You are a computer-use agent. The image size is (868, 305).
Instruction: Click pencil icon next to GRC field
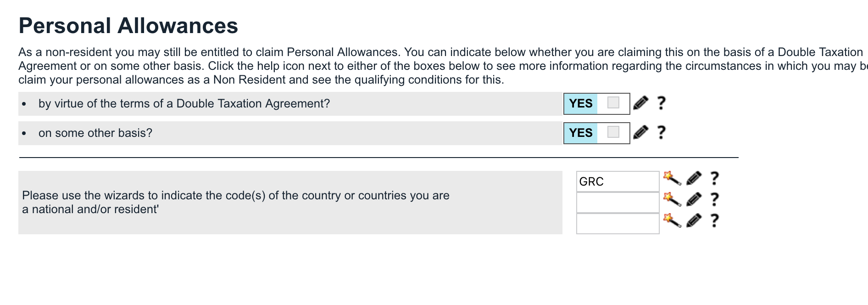click(x=694, y=178)
